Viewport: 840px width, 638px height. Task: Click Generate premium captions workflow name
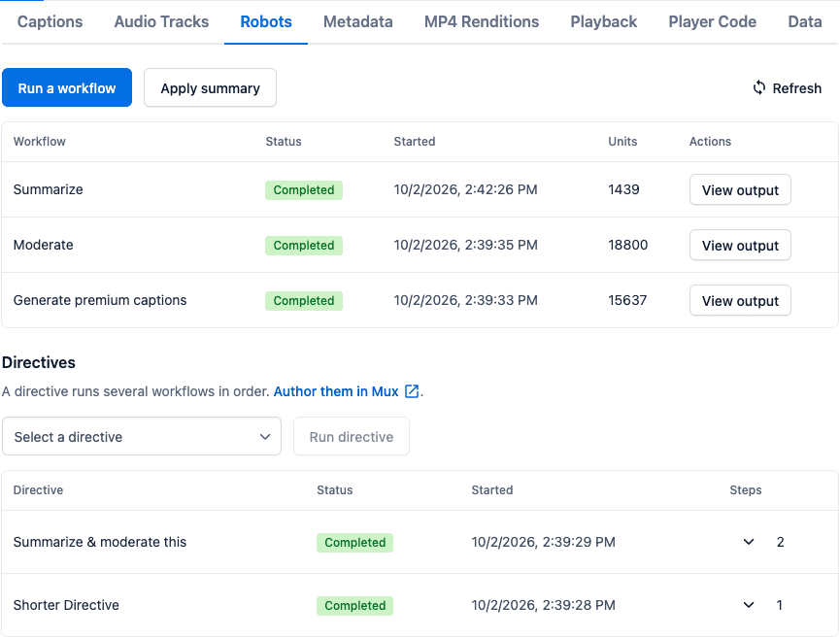point(100,300)
